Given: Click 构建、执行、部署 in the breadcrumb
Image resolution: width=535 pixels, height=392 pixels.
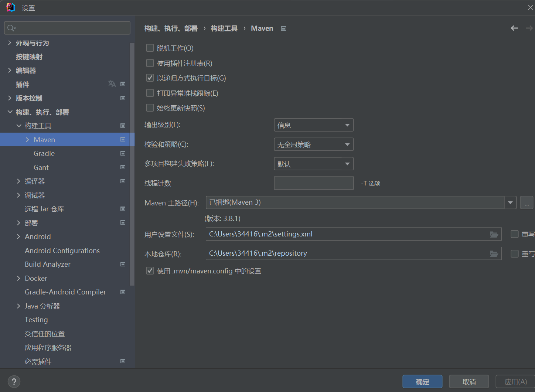Looking at the screenshot, I should coord(171,28).
